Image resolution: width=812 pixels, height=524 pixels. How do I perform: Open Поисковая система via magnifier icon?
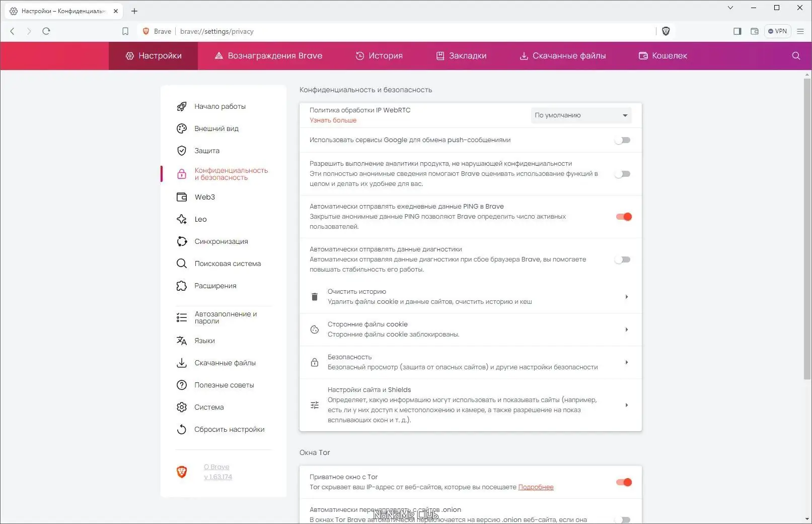(x=182, y=263)
